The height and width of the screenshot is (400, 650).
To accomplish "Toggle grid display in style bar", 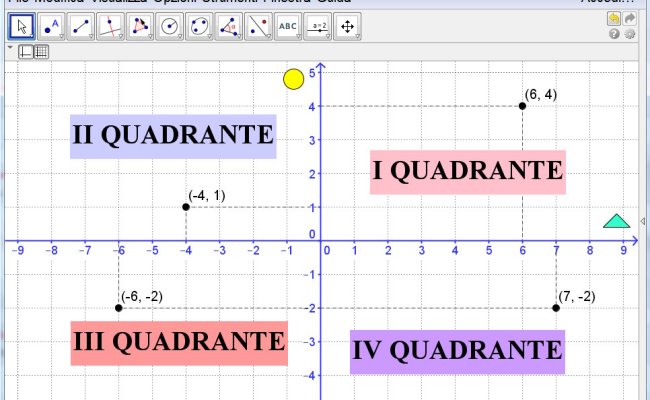I will coord(41,52).
